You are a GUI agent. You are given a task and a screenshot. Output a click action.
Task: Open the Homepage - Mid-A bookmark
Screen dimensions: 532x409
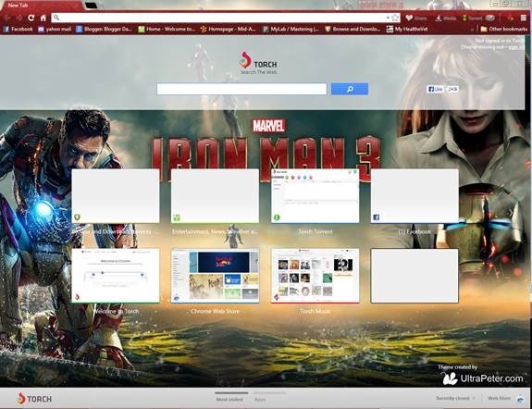pos(228,30)
